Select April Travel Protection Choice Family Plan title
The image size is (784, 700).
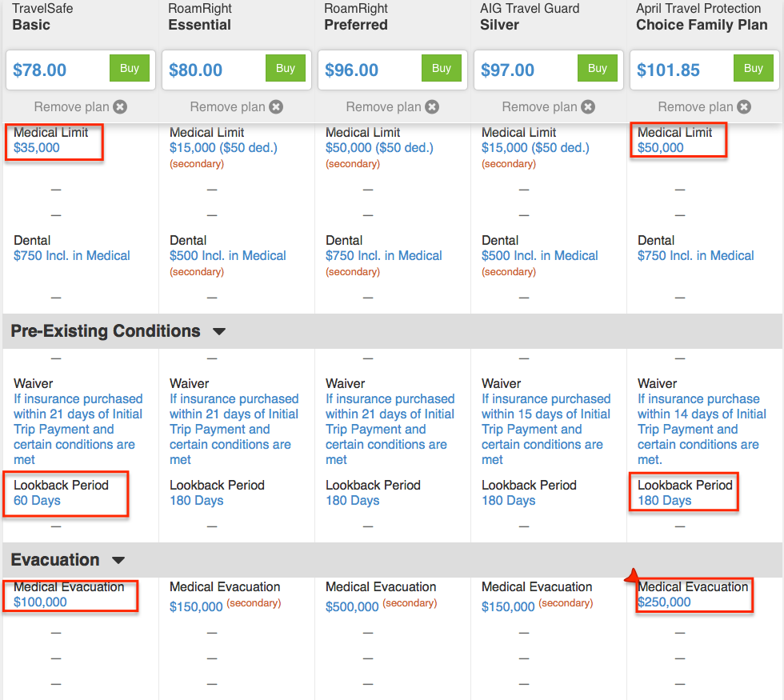click(x=702, y=17)
